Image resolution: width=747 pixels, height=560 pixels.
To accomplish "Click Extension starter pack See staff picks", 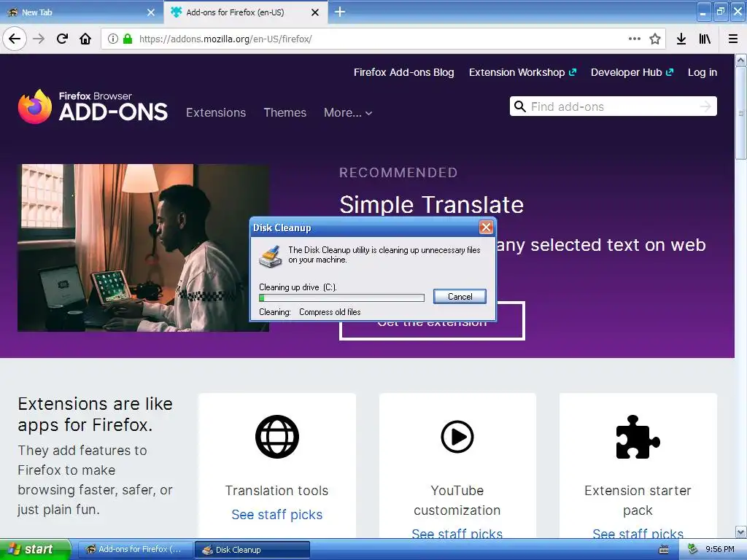I will (638, 534).
